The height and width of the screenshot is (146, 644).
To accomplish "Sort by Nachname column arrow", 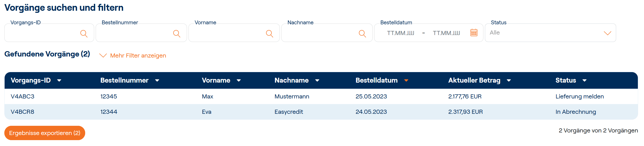I will [x=317, y=81].
